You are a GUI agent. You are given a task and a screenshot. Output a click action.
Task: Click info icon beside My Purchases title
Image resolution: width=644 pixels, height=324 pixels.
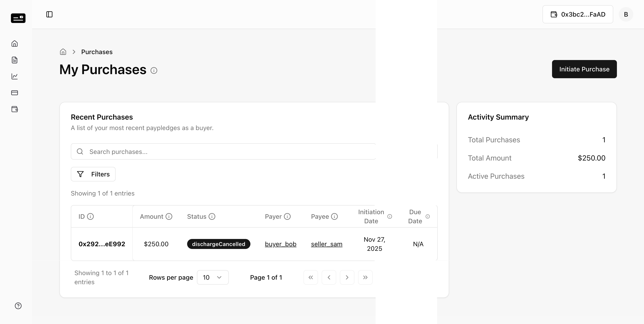[154, 71]
